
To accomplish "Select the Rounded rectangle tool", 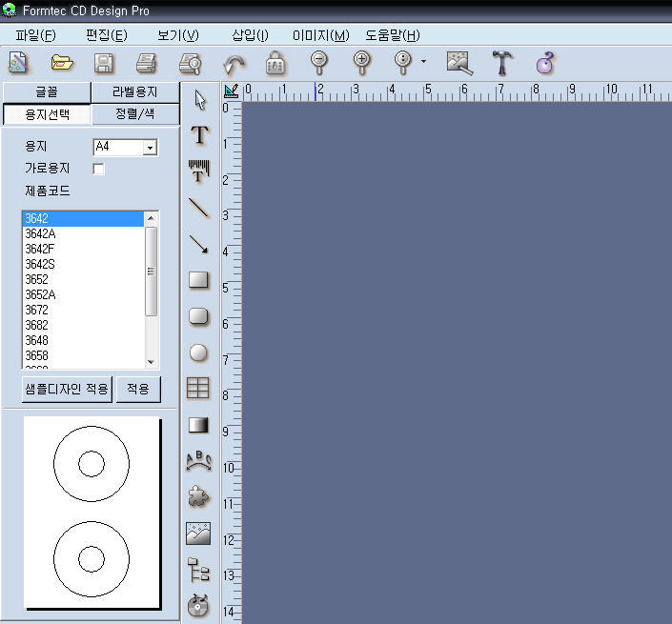I will click(x=198, y=316).
